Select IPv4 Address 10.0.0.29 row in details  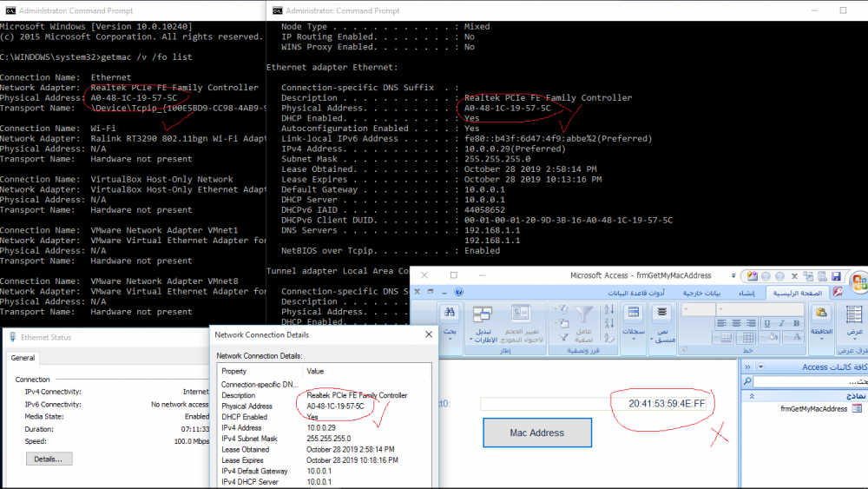pos(324,427)
